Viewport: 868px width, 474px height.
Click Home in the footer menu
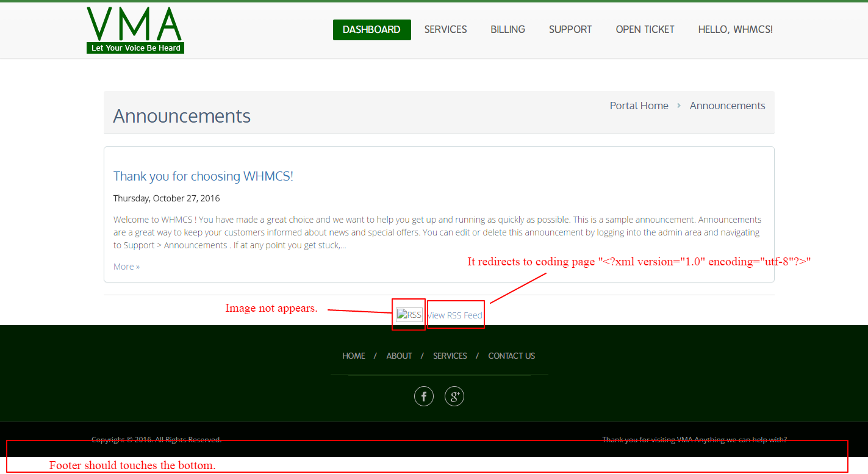point(353,356)
